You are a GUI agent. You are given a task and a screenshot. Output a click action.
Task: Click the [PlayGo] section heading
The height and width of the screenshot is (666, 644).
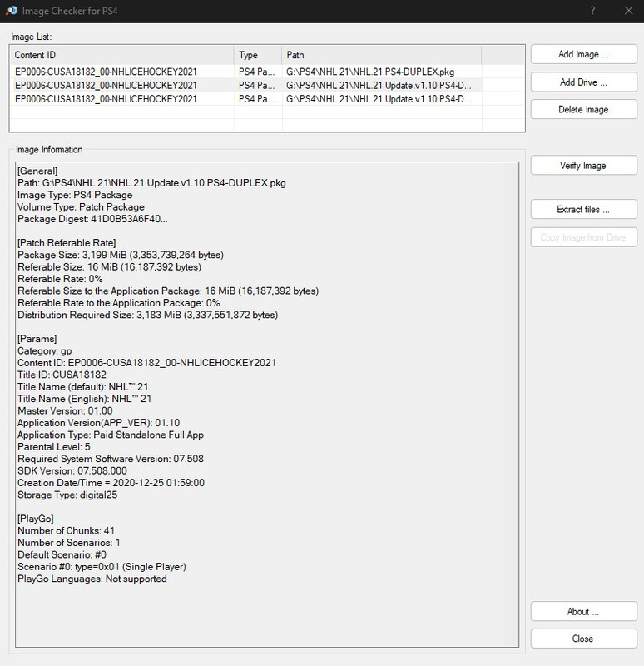tap(36, 519)
